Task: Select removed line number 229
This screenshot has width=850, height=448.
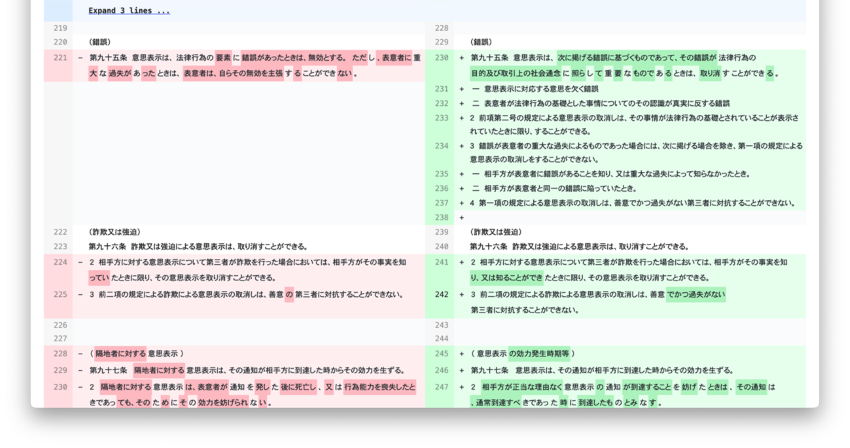Action: click(60, 371)
